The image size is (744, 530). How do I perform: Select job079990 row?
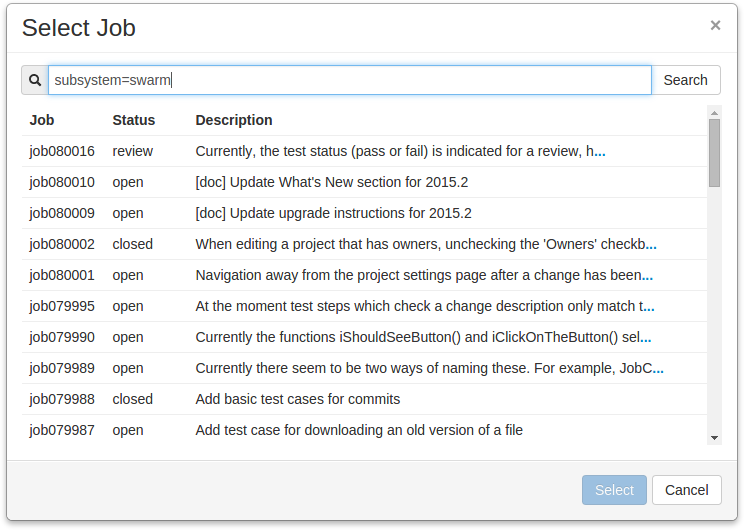[364, 337]
